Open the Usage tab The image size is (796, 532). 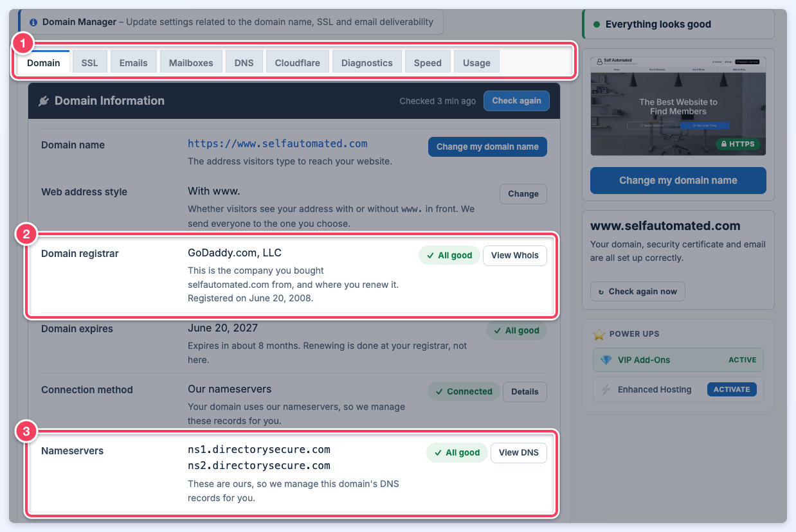pyautogui.click(x=476, y=62)
